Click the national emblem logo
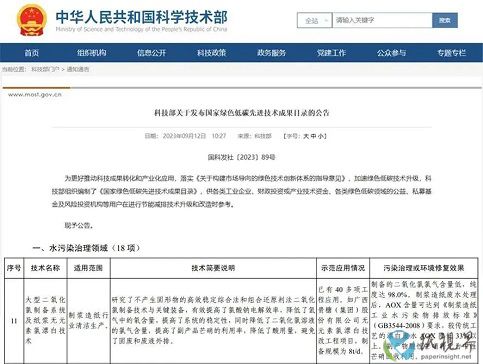483x364 pixels. 32,20
